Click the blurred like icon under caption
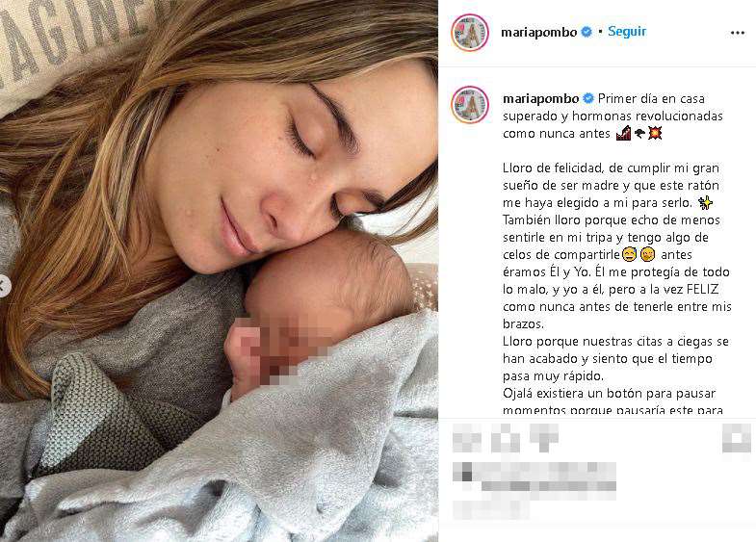The width and height of the screenshot is (756, 542). click(467, 438)
